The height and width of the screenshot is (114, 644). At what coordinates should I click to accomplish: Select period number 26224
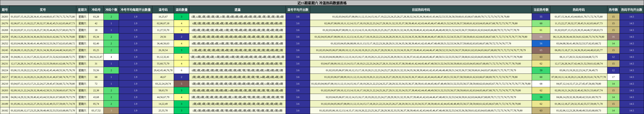pyautogui.click(x=5, y=70)
